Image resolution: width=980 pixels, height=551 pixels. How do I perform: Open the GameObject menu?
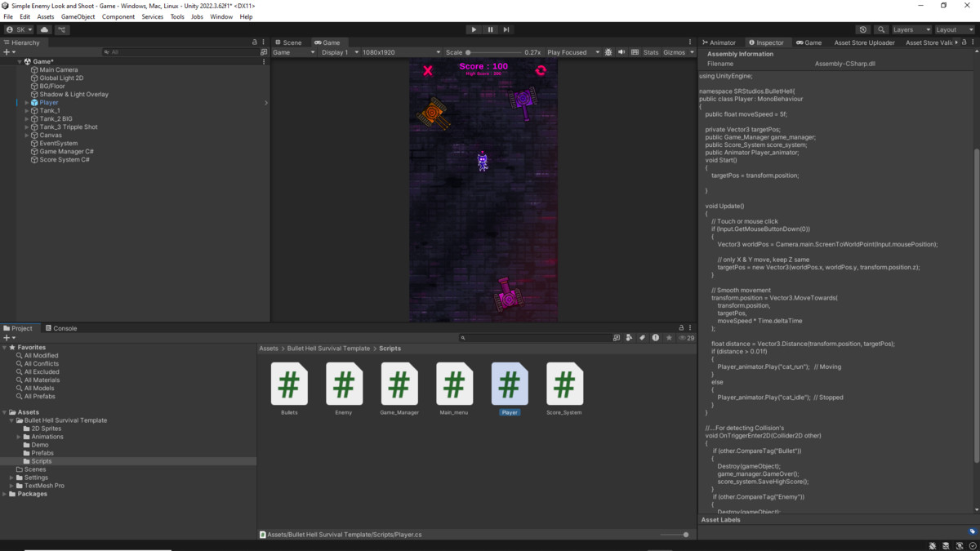pyautogui.click(x=80, y=16)
